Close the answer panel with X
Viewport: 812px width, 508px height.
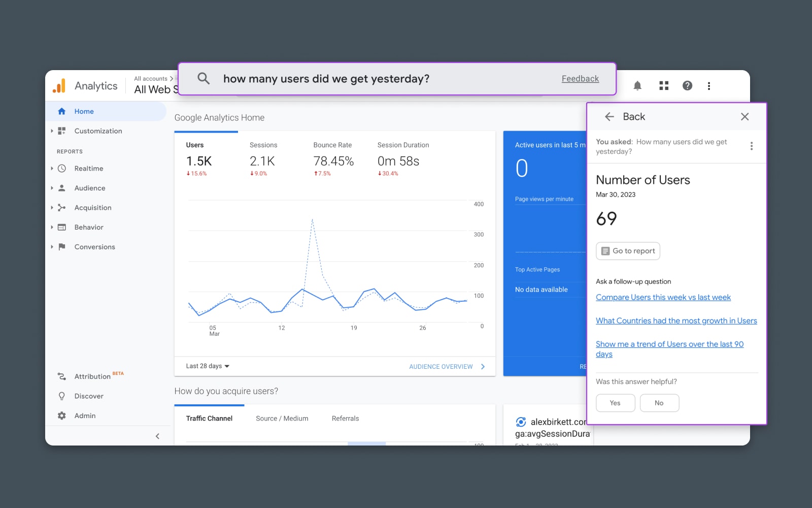pyautogui.click(x=745, y=117)
